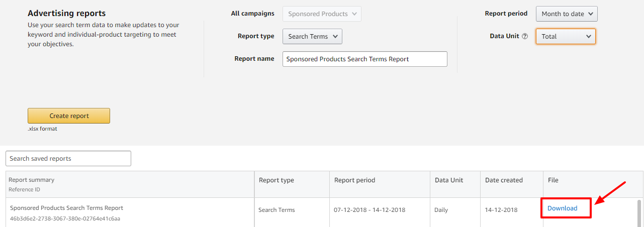644x227 pixels.
Task: Open the Sponsored Products campaigns dropdown
Action: tap(322, 14)
